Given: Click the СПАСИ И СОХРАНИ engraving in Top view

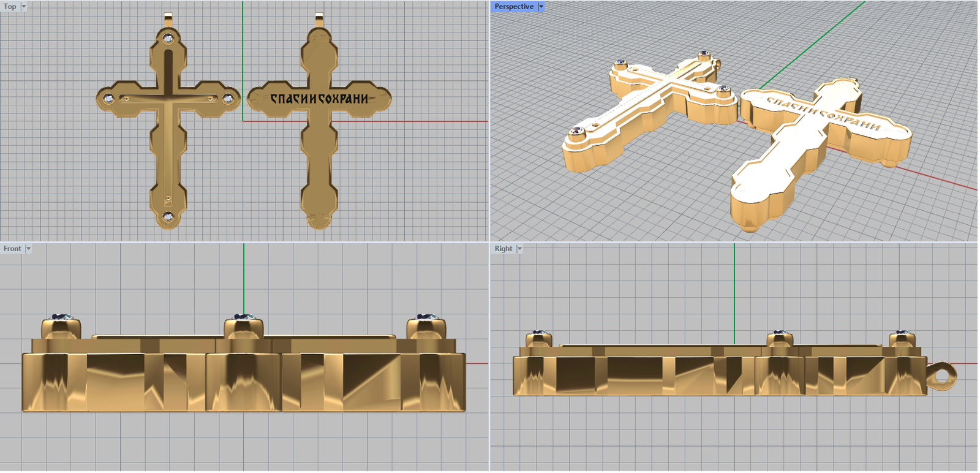Looking at the screenshot, I should coord(319,99).
